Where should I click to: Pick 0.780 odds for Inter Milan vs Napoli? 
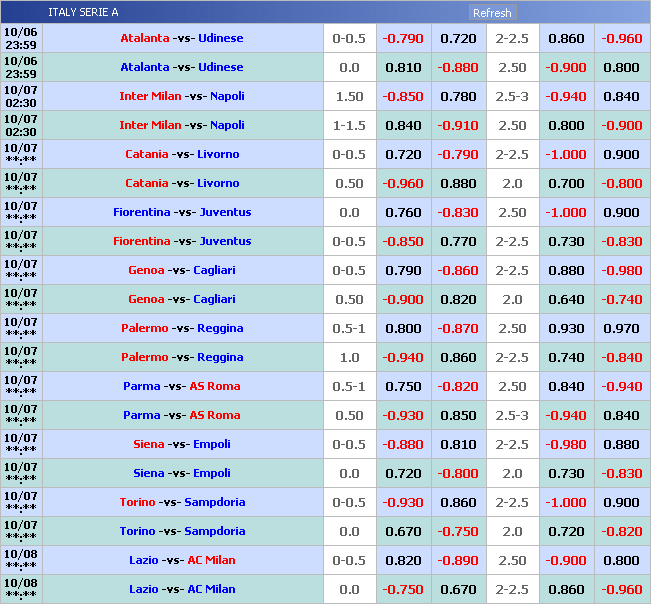[x=458, y=96]
